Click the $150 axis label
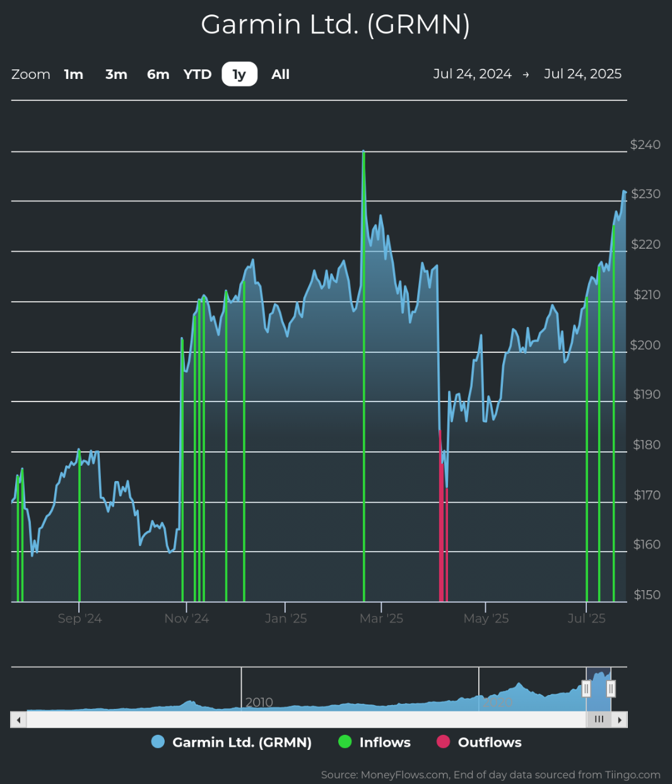The image size is (672, 784). [x=647, y=595]
